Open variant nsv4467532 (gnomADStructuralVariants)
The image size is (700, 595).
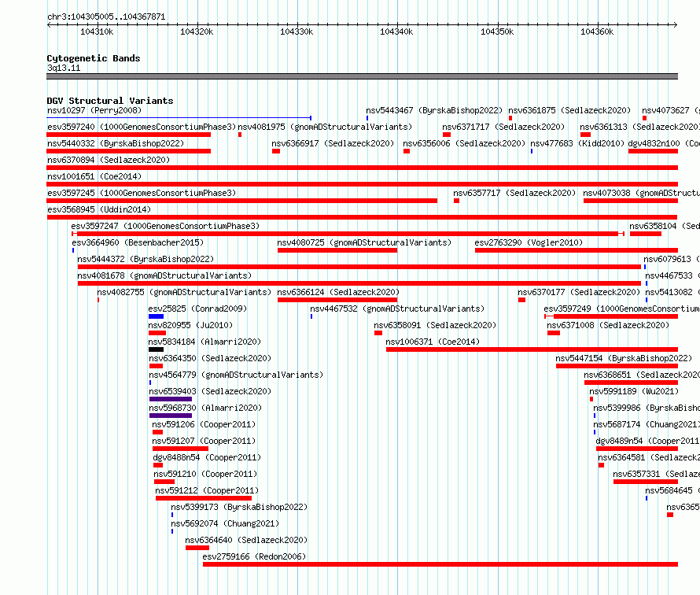pos(397,309)
